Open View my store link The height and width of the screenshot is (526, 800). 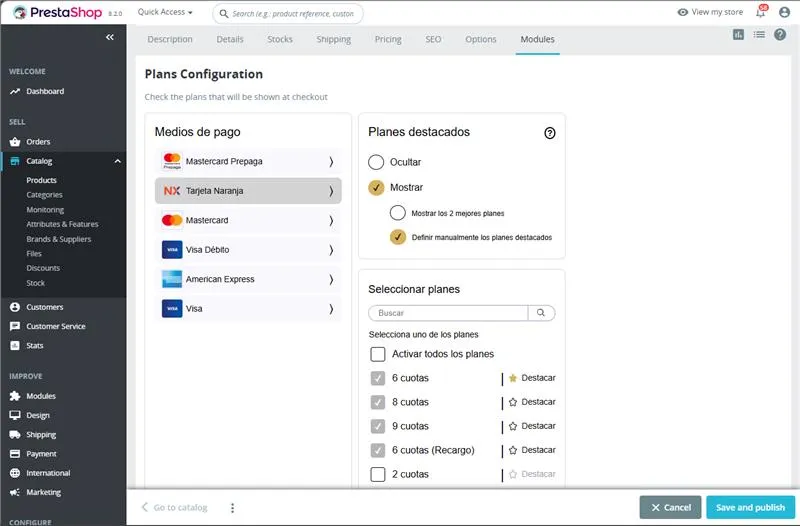(710, 12)
